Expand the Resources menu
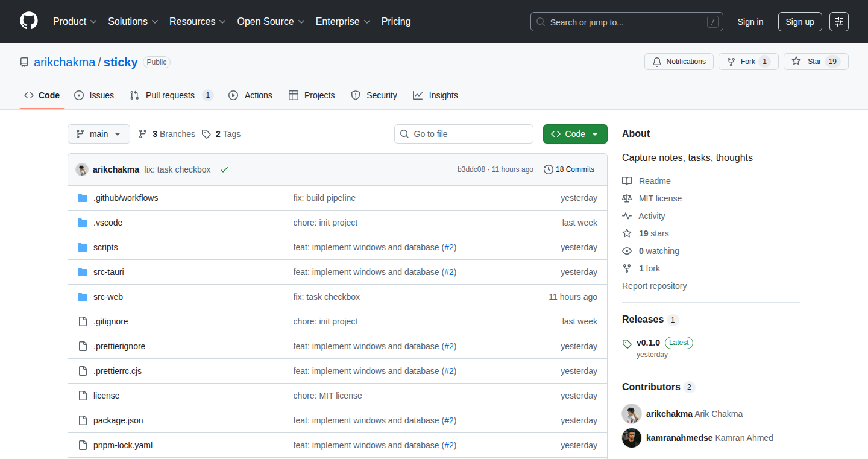 click(198, 22)
